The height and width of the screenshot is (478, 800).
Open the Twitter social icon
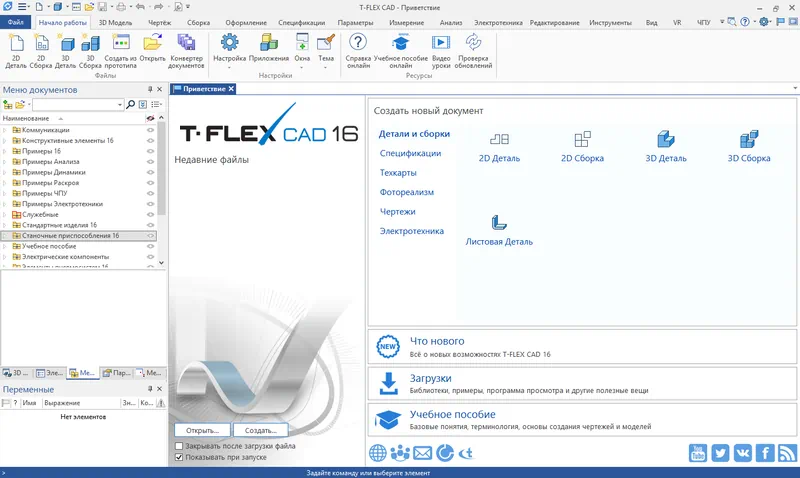pos(720,452)
